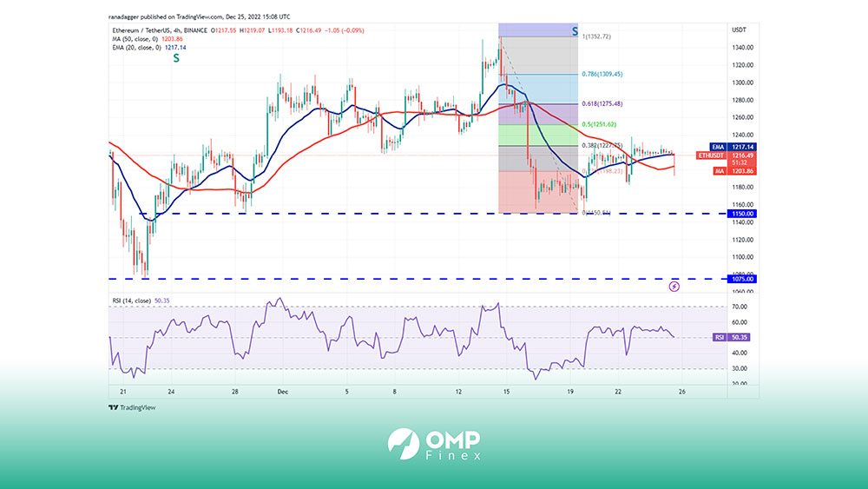Click the TradingView logo below the chart
Viewport: 868px width, 489px height.
tap(132, 407)
